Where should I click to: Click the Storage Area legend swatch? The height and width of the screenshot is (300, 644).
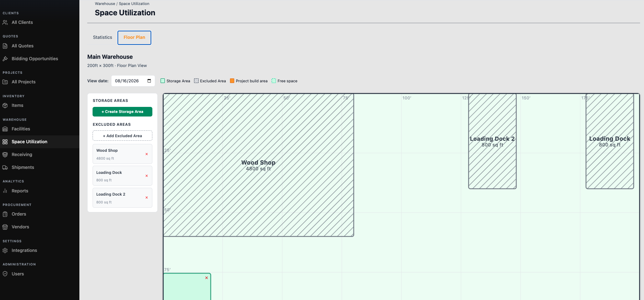point(163,81)
